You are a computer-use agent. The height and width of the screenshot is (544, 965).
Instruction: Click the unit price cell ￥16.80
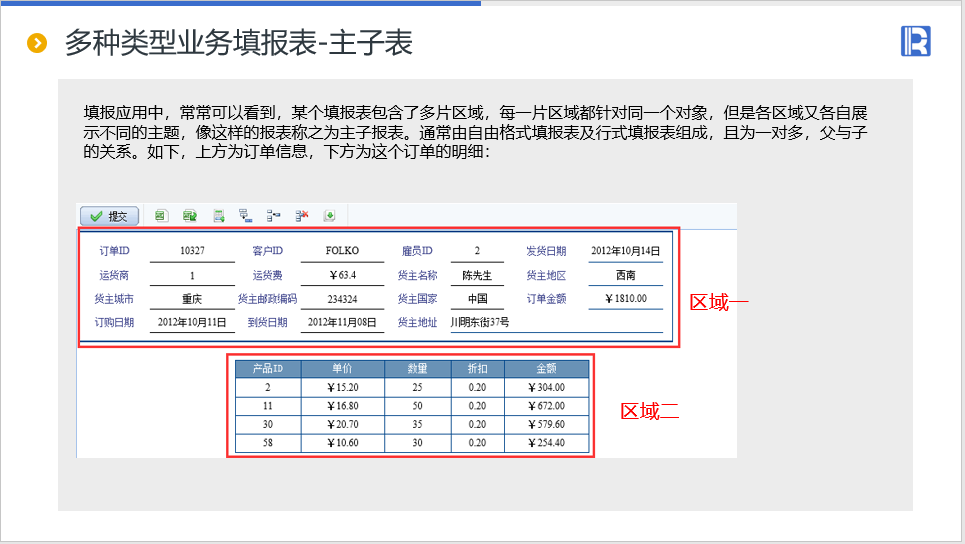point(343,406)
